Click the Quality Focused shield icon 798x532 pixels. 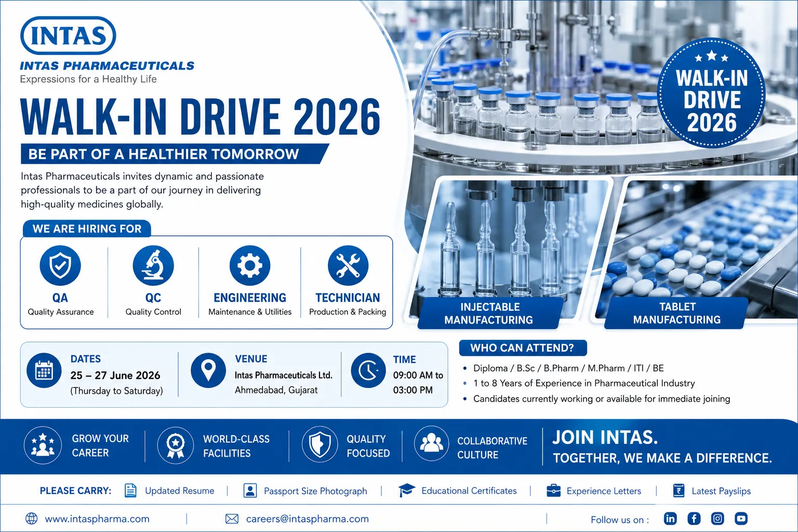[x=320, y=445]
